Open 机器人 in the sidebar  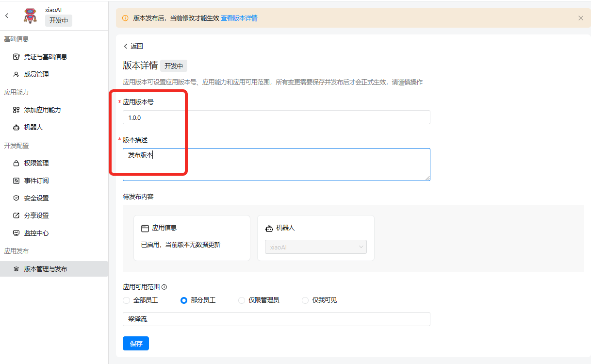tap(33, 127)
